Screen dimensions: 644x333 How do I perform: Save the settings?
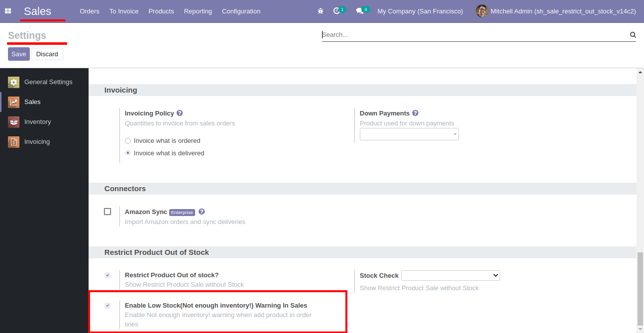19,54
